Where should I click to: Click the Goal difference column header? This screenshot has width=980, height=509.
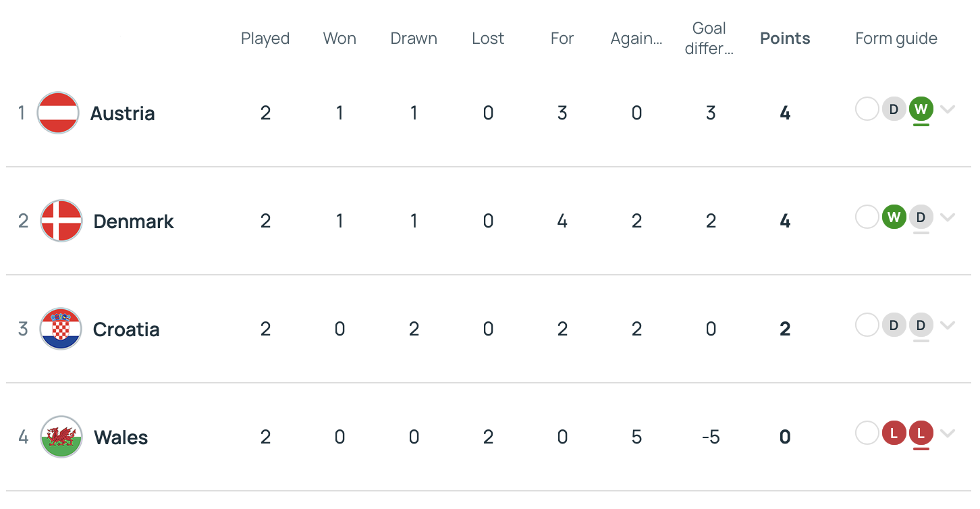709,38
